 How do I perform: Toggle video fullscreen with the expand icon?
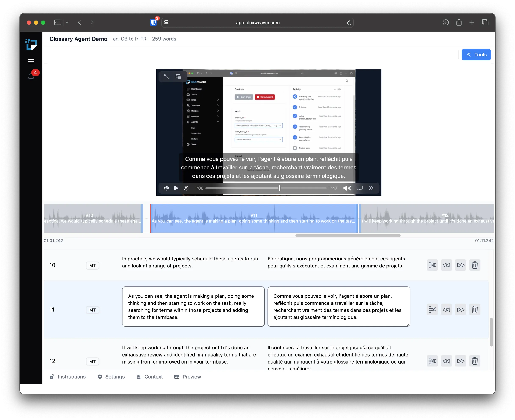click(167, 76)
